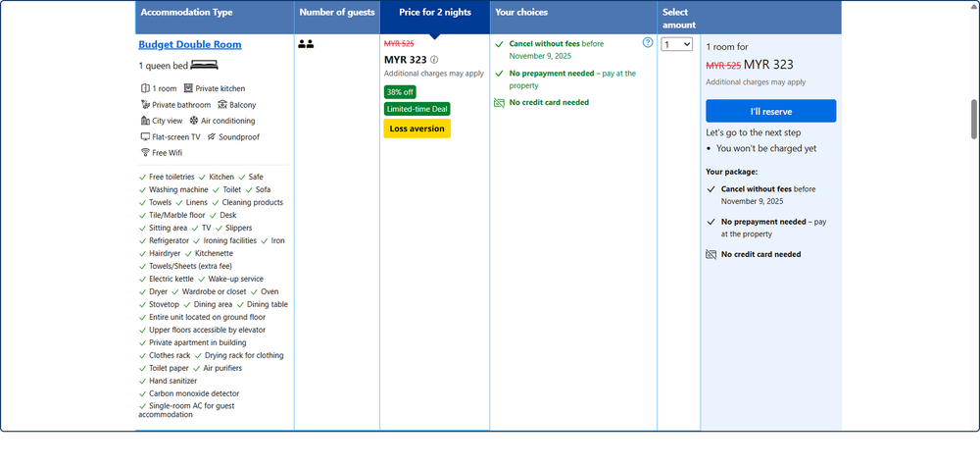Click the 'Wake-up service' amenity
The height and width of the screenshot is (466, 980).
[x=235, y=279]
